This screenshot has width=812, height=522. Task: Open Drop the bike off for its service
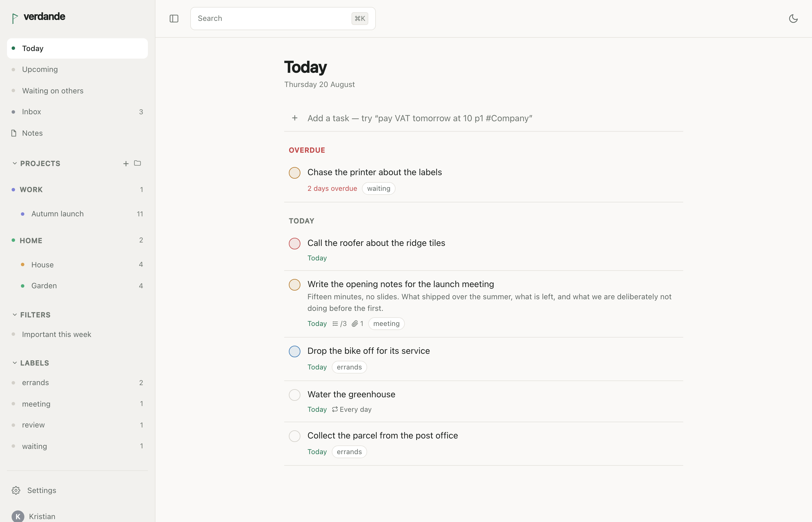(x=368, y=351)
